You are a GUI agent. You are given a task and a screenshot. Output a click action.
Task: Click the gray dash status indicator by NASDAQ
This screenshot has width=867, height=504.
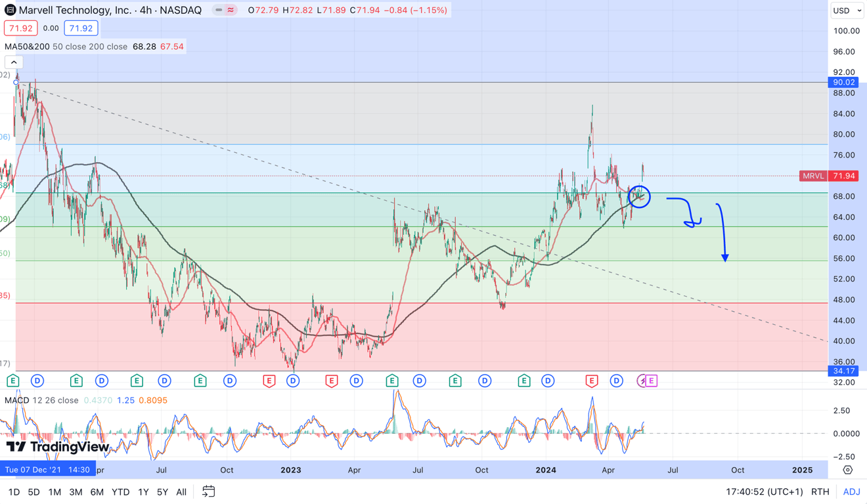(219, 10)
